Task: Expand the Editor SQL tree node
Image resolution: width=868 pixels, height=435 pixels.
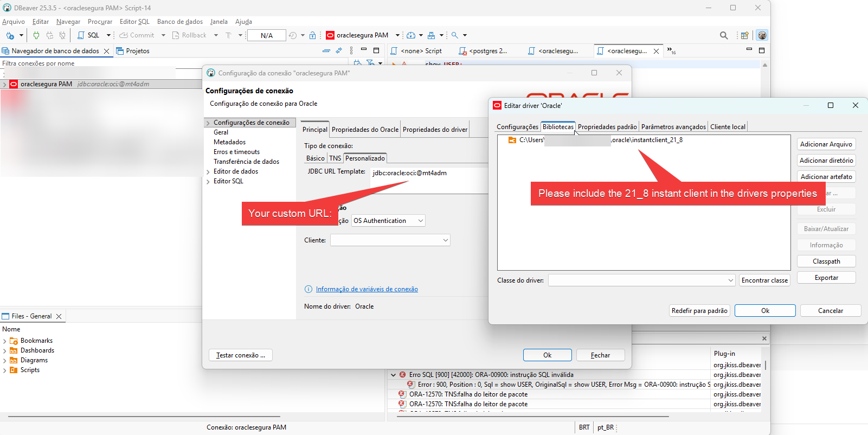Action: [x=208, y=182]
